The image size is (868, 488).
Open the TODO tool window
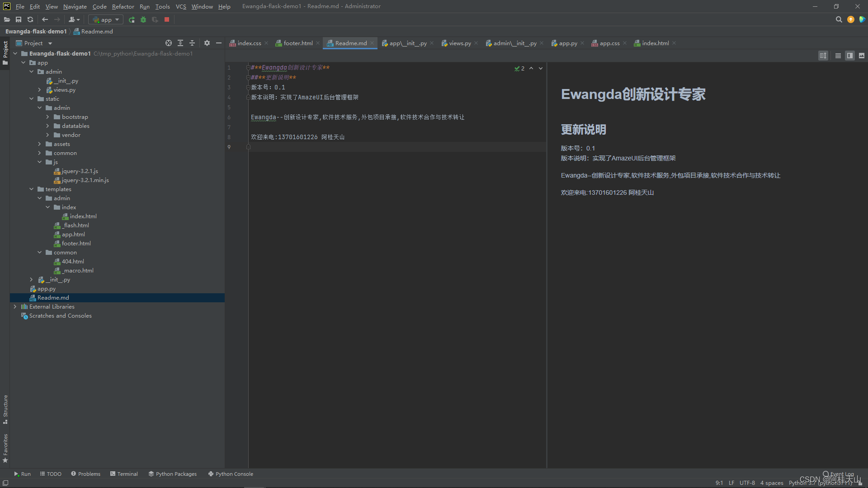tap(51, 474)
